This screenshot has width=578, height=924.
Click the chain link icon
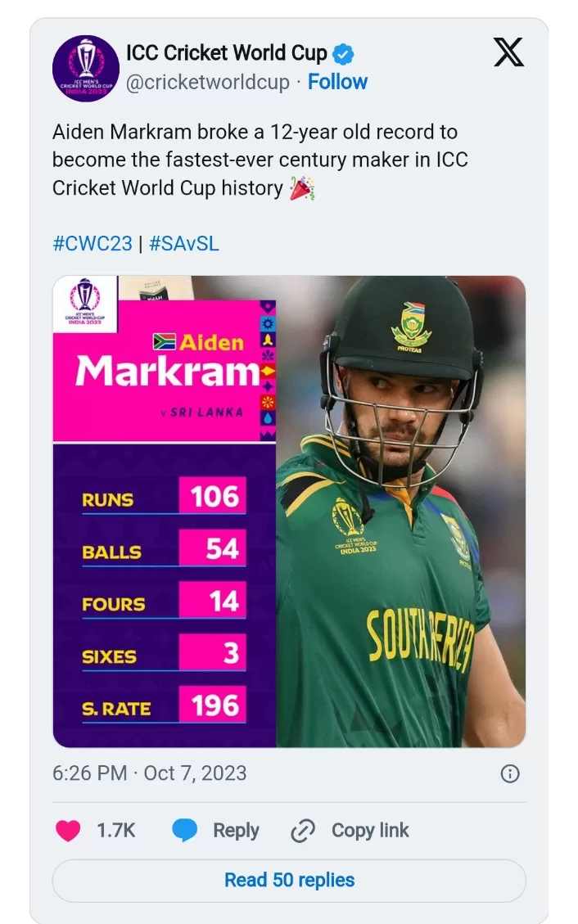[x=303, y=832]
